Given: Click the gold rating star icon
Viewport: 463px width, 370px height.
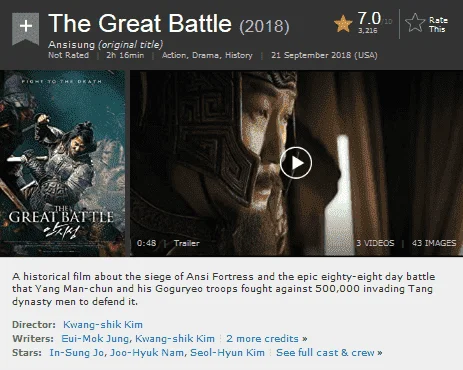Looking at the screenshot, I should 343,24.
